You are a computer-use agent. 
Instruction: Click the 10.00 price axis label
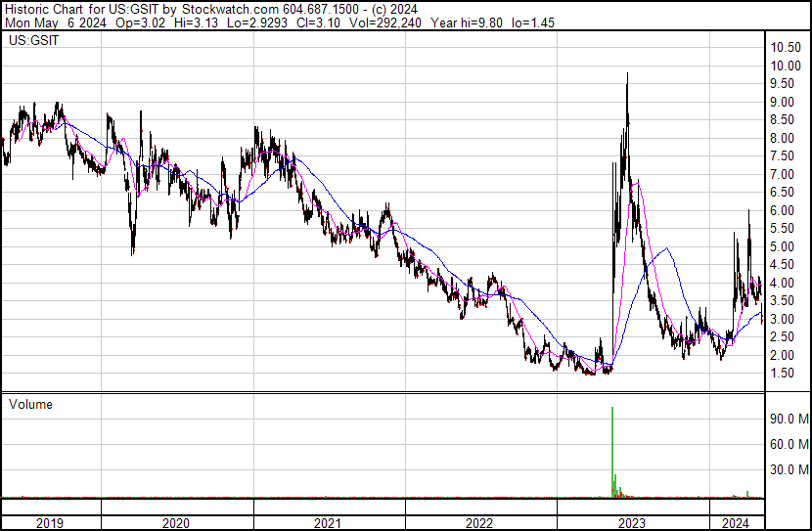(x=786, y=66)
